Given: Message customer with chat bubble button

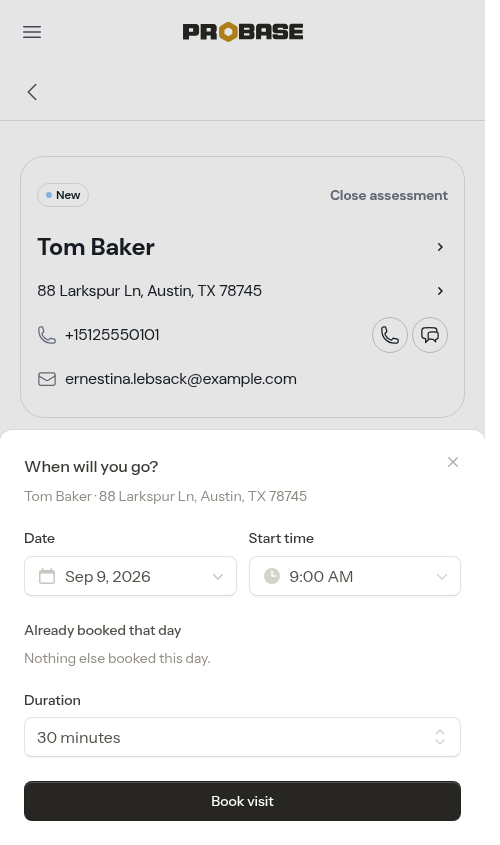Looking at the screenshot, I should pos(430,335).
